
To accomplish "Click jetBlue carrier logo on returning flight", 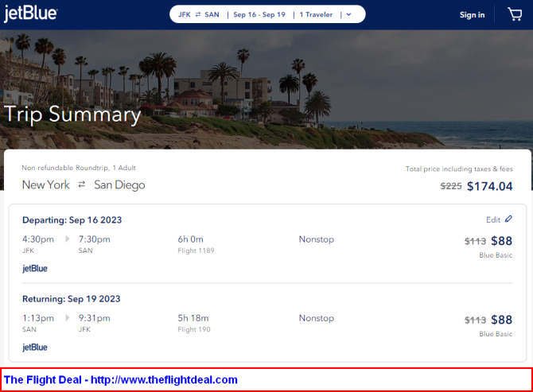I will 35,347.
